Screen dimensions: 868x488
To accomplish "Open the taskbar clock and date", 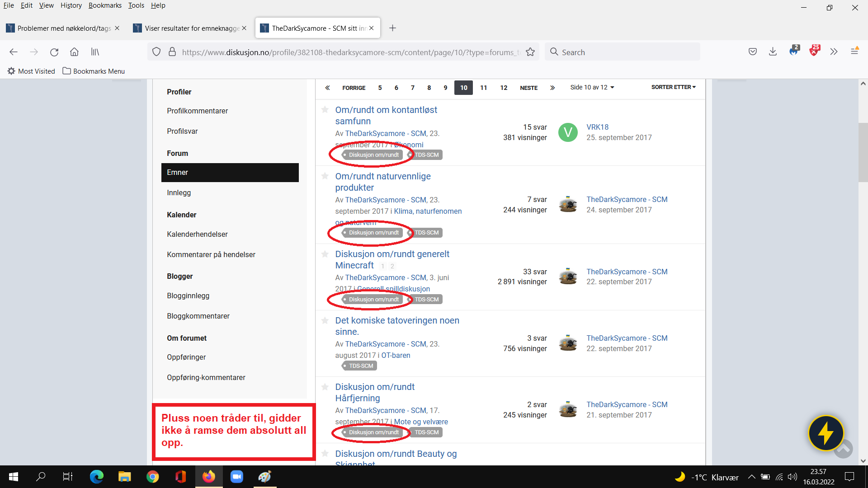I will coord(819,477).
